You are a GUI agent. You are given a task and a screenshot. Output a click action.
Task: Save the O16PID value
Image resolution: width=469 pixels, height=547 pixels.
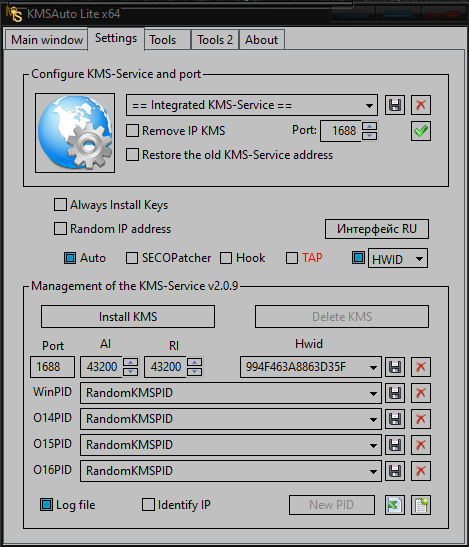[395, 471]
